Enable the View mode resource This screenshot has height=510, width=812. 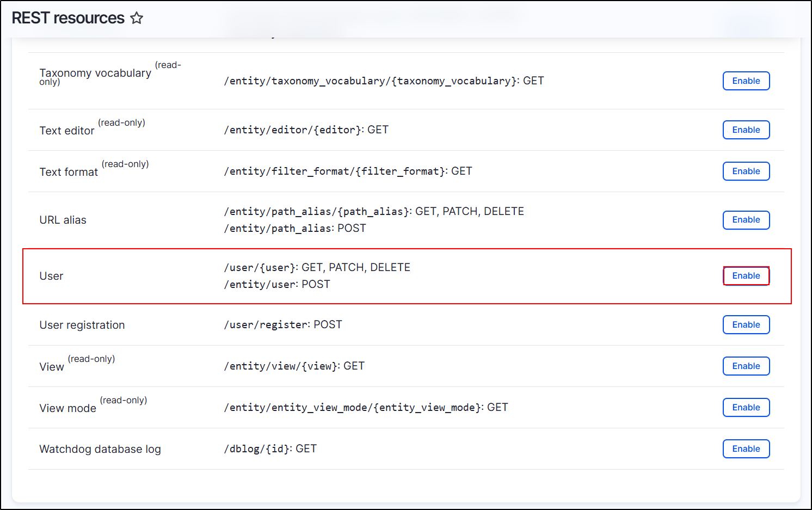pos(746,407)
